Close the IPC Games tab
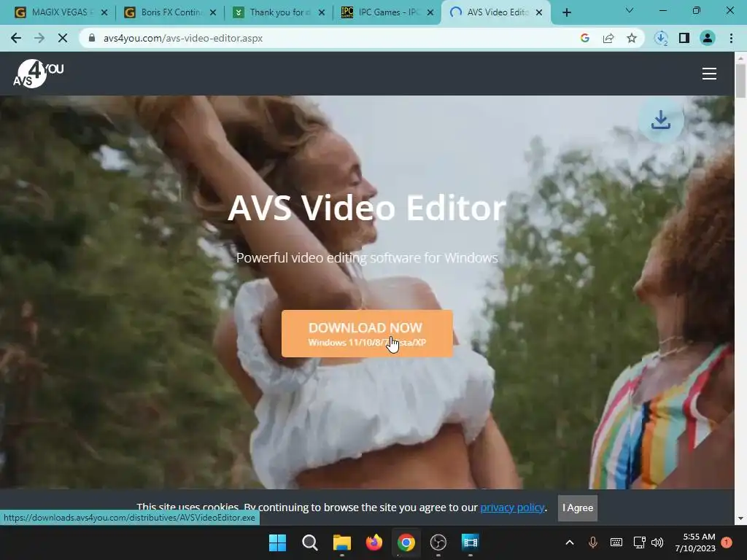This screenshot has height=560, width=747. pyautogui.click(x=430, y=12)
